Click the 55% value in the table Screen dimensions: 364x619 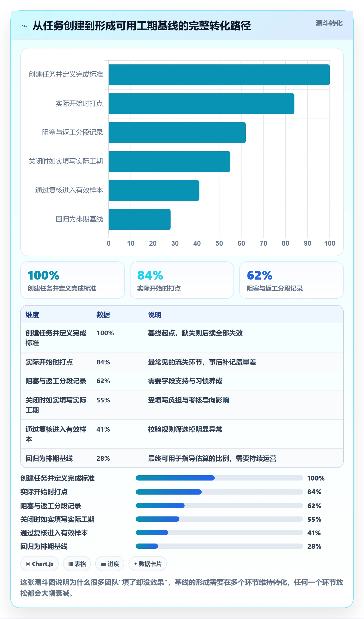point(103,400)
